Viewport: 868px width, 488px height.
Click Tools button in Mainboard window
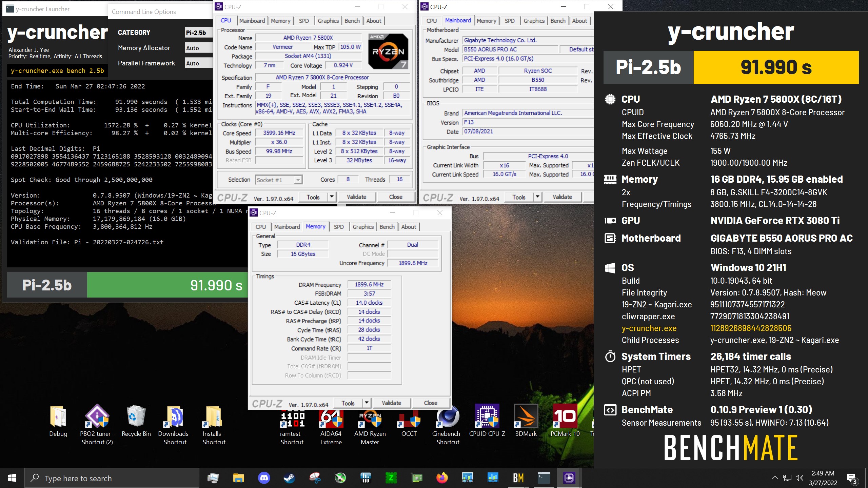[519, 197]
